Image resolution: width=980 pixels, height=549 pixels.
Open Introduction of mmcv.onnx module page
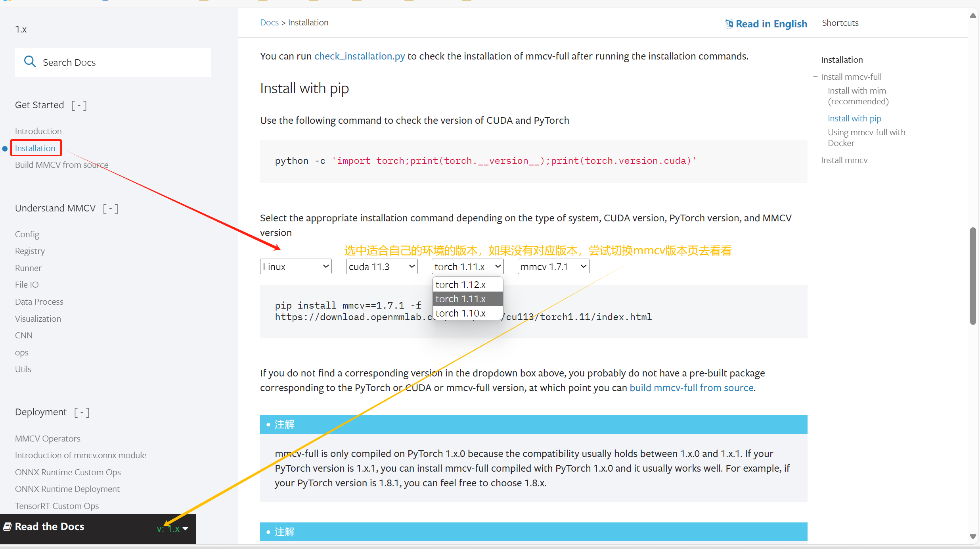(80, 455)
